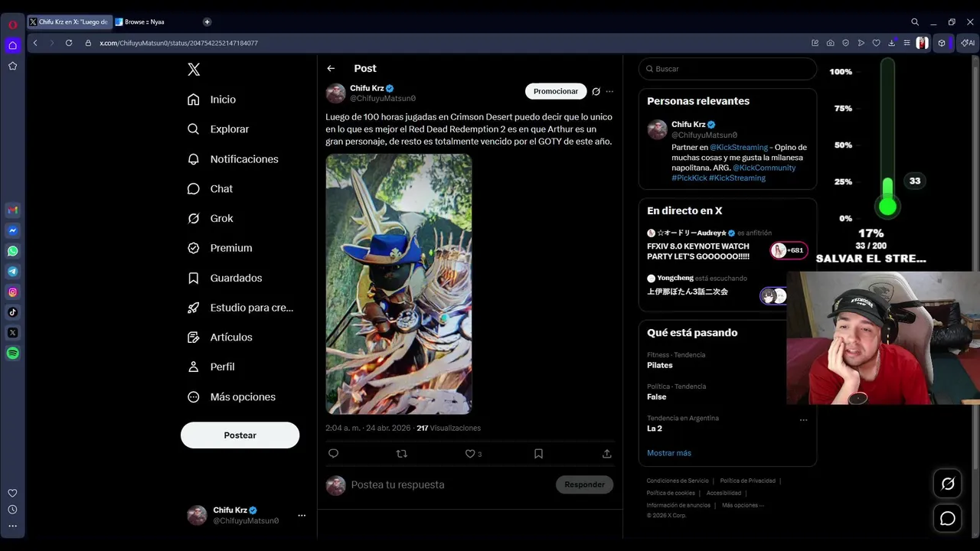Viewport: 980px width, 551px height.
Task: Open the Pilates trending topic
Action: click(660, 365)
